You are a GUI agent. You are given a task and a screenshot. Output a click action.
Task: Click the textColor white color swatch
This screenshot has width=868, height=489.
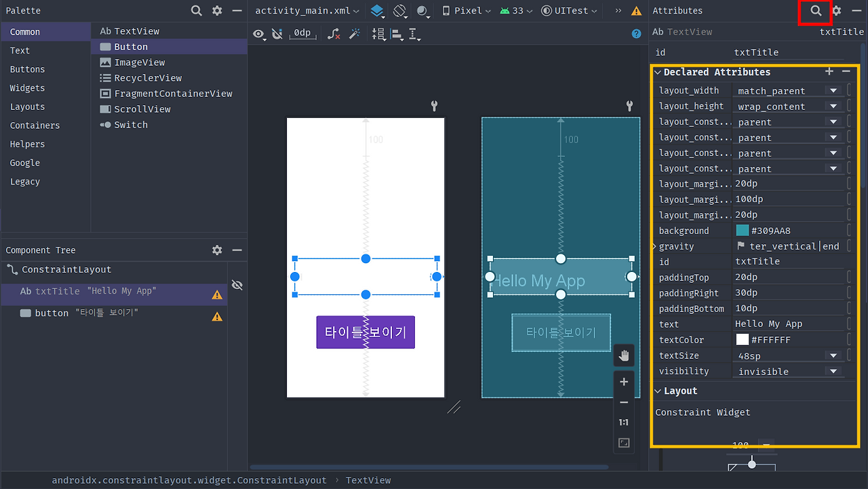pos(744,339)
